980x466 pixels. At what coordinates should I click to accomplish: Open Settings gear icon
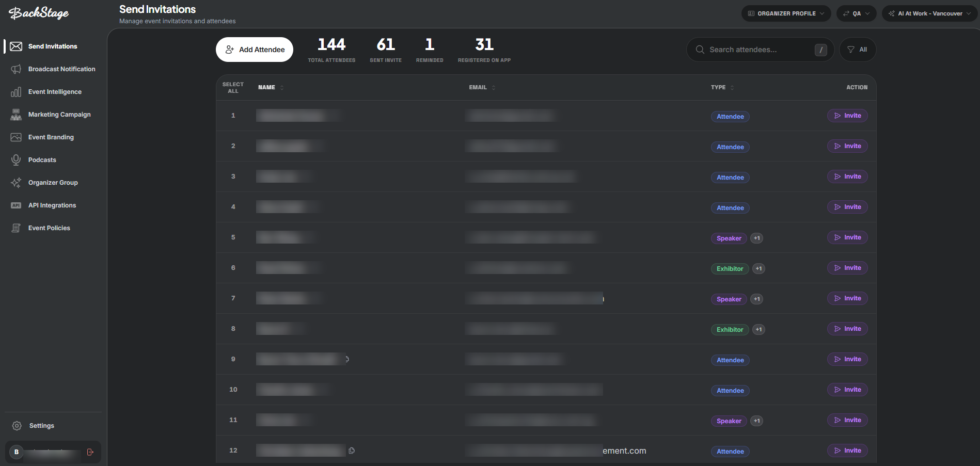click(17, 426)
